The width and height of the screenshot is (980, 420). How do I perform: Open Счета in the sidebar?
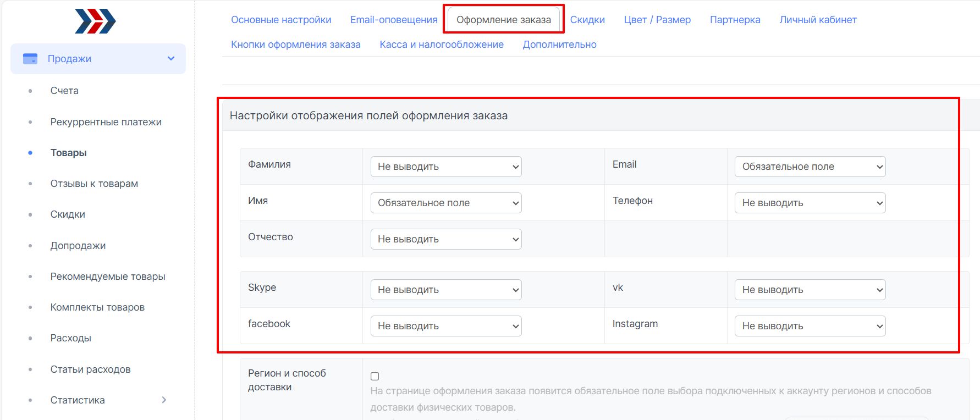coord(64,91)
